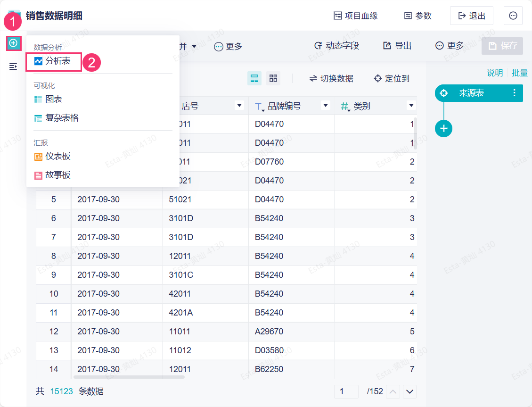Switch to card grid view layout

pyautogui.click(x=273, y=78)
